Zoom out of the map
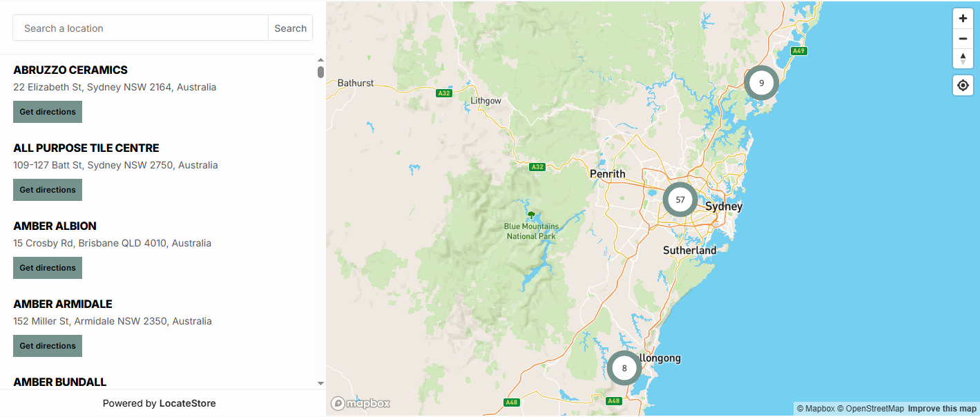 pos(963,39)
